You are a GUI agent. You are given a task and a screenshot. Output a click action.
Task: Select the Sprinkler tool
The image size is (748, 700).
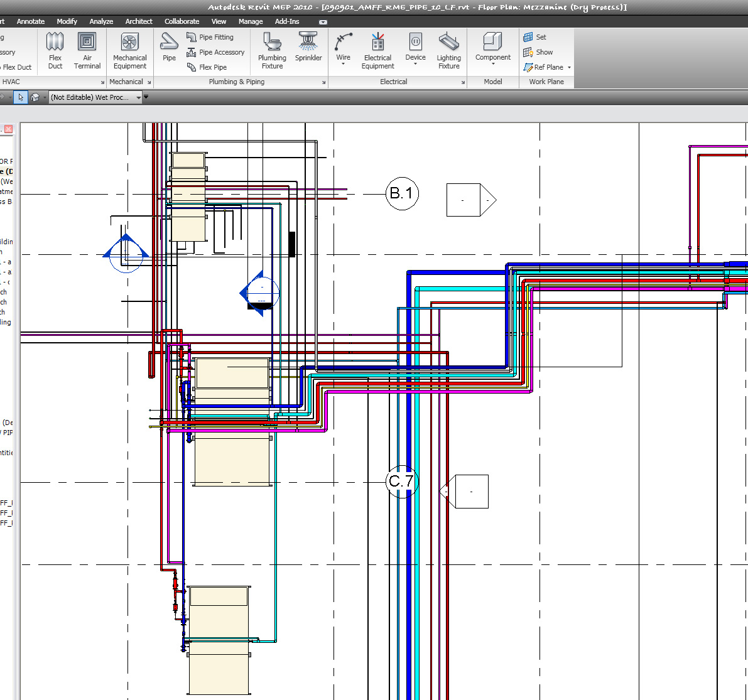coord(308,50)
